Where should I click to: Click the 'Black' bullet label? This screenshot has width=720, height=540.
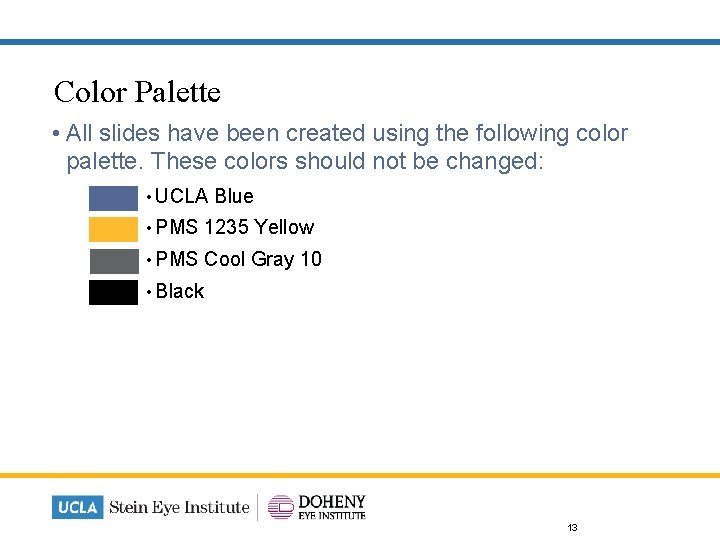180,291
